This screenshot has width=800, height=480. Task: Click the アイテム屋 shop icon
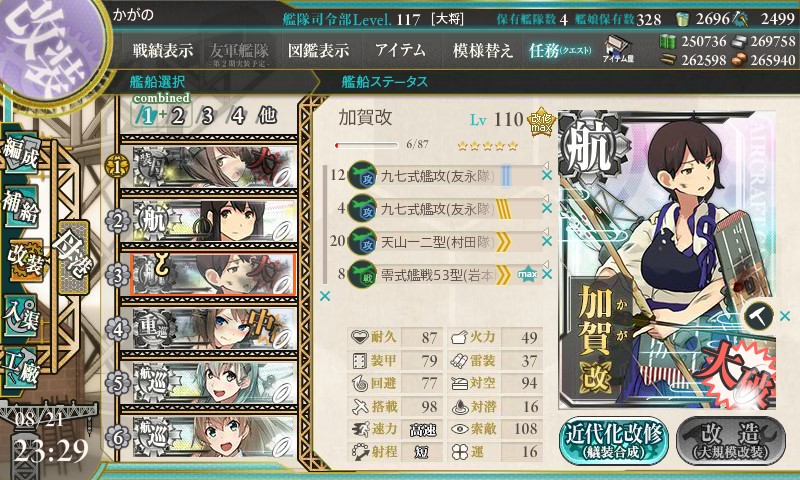[x=617, y=49]
